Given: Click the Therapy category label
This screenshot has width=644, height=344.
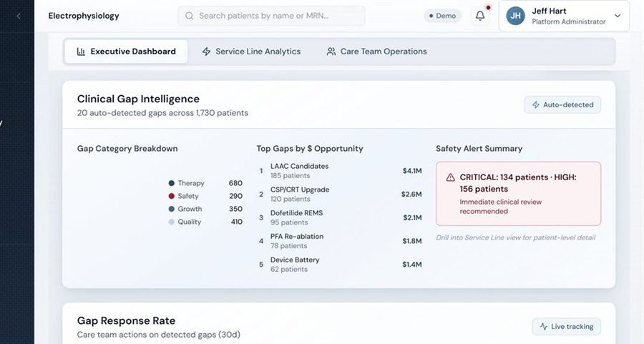Looking at the screenshot, I should pos(191,183).
